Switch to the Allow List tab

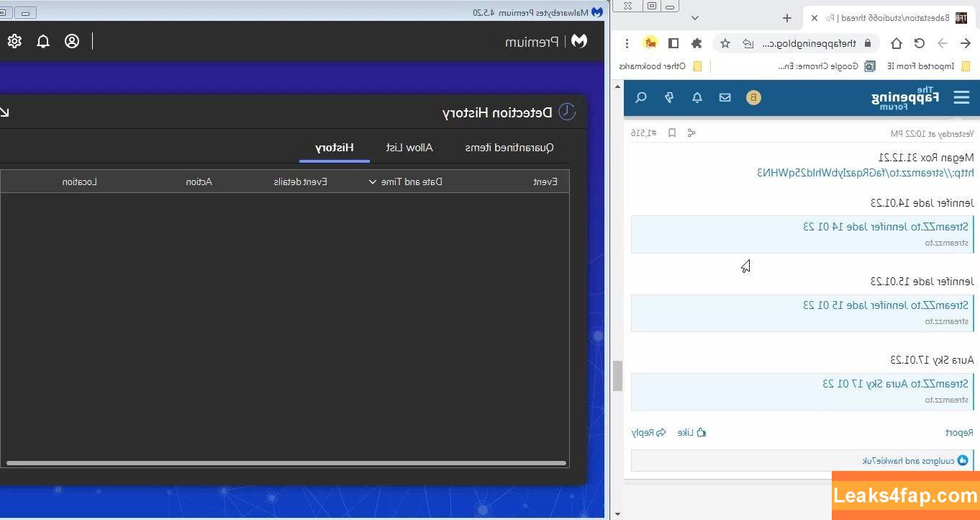409,148
